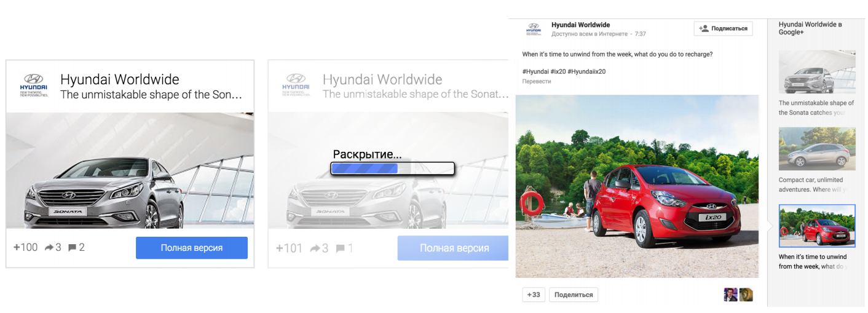Screen dimensions: 868x313
Task: Click the Hyundai logo in the left ad card
Action: pos(34,85)
